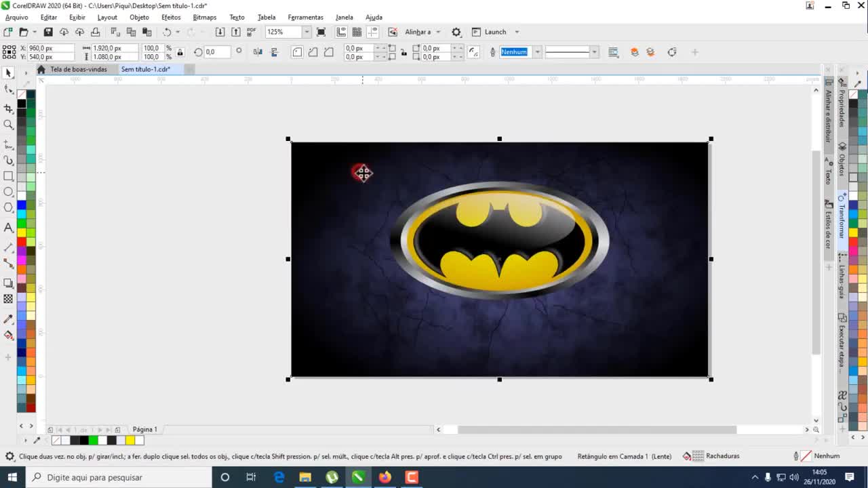Select the Polygon tool
This screenshot has width=868, height=488.
coord(8,208)
